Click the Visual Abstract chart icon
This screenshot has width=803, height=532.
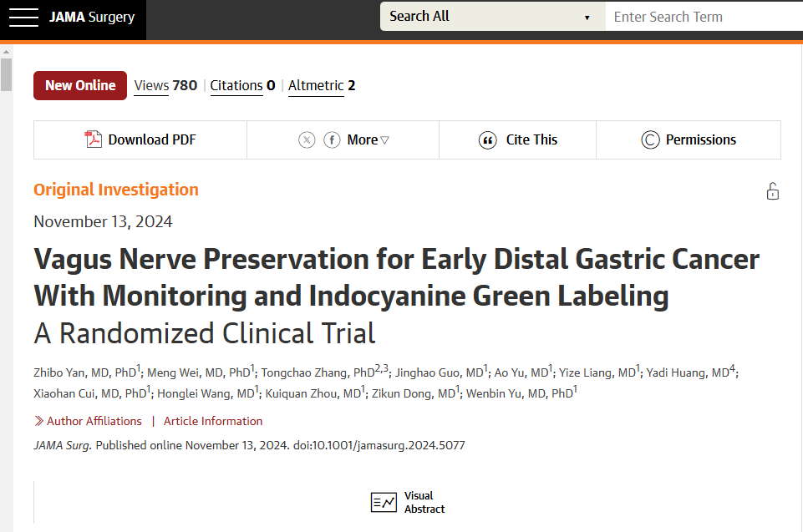click(x=384, y=502)
